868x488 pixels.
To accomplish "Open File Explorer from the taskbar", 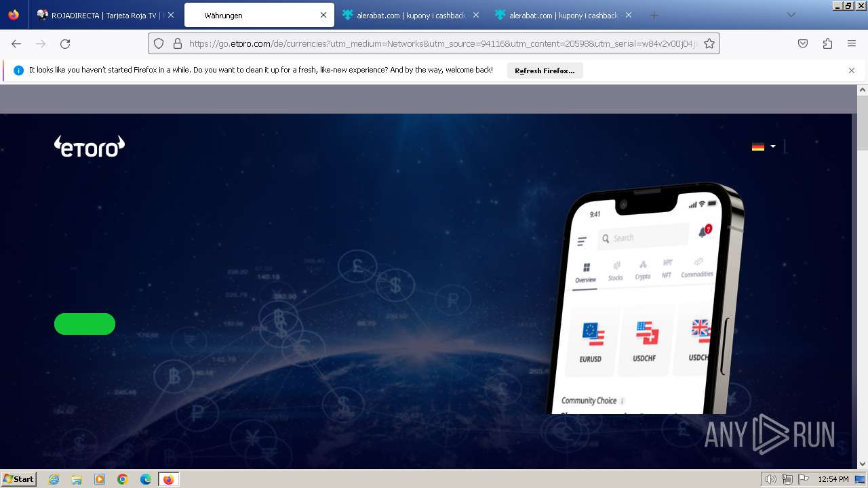I will [x=77, y=479].
